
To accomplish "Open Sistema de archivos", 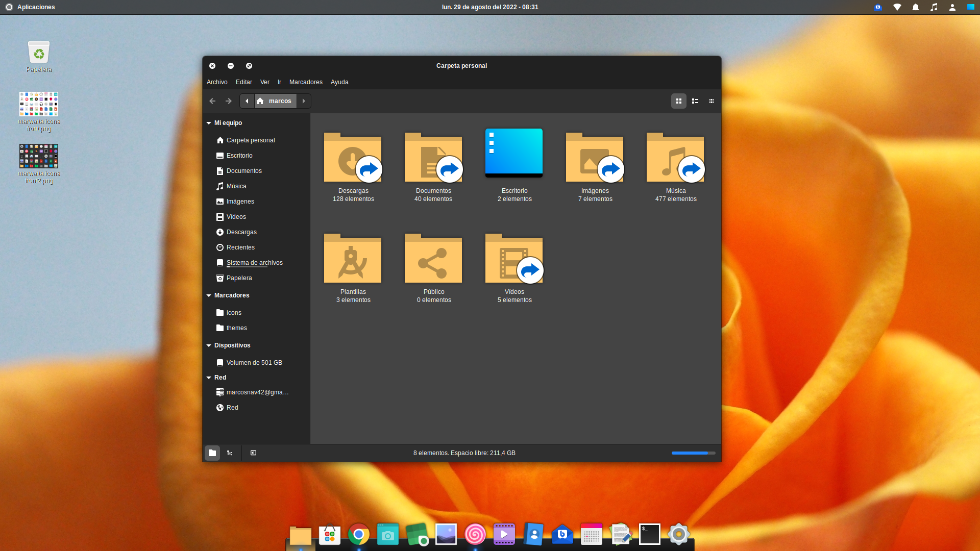I will pyautogui.click(x=254, y=262).
